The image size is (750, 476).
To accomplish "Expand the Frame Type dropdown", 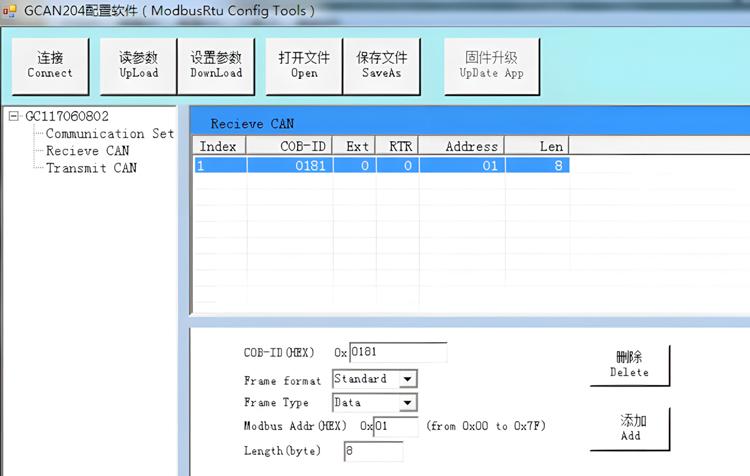I will (407, 403).
